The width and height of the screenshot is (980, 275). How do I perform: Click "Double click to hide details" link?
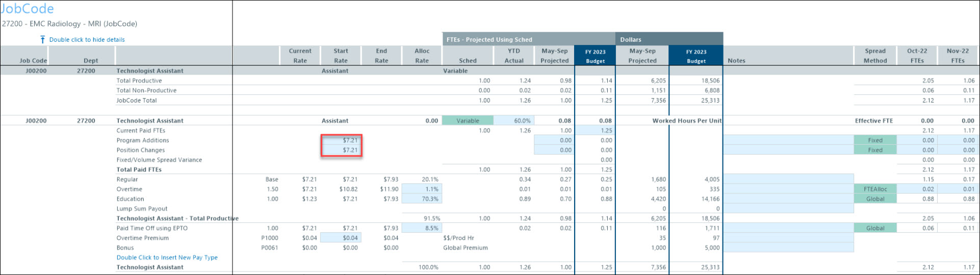pyautogui.click(x=87, y=39)
